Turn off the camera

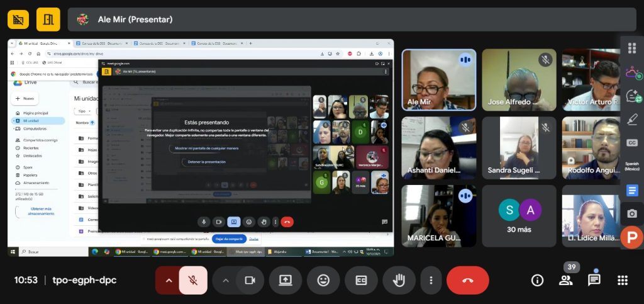250,281
